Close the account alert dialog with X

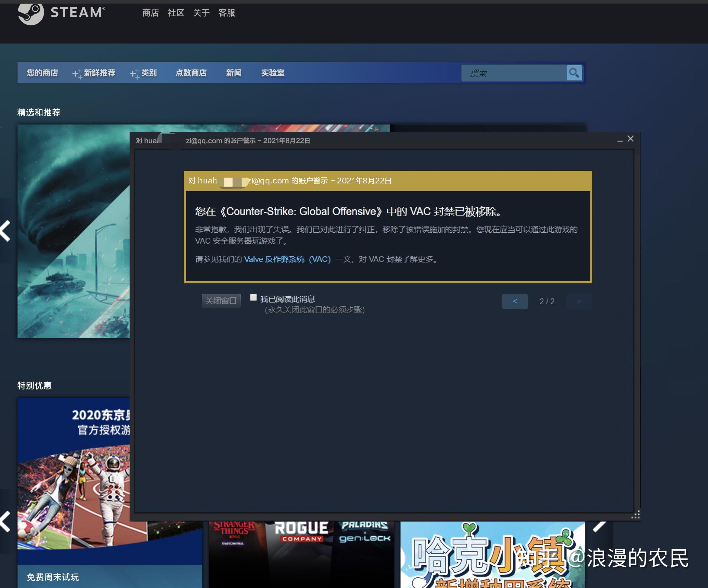pos(630,139)
